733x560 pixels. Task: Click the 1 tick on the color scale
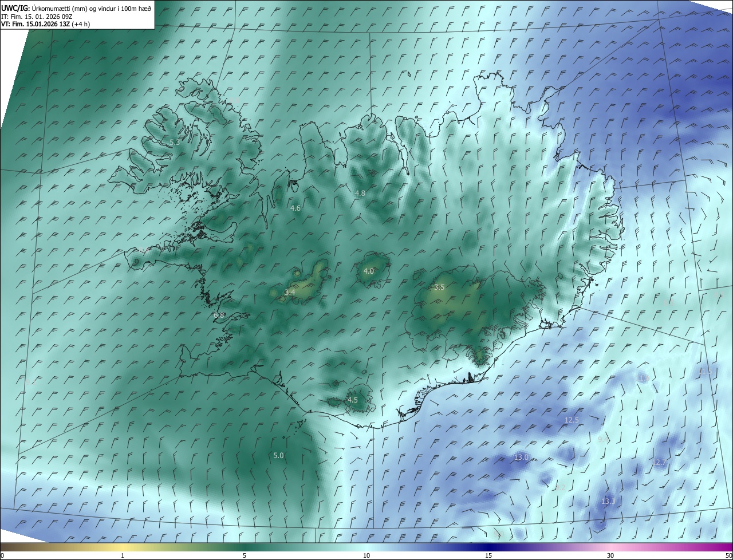123,556
